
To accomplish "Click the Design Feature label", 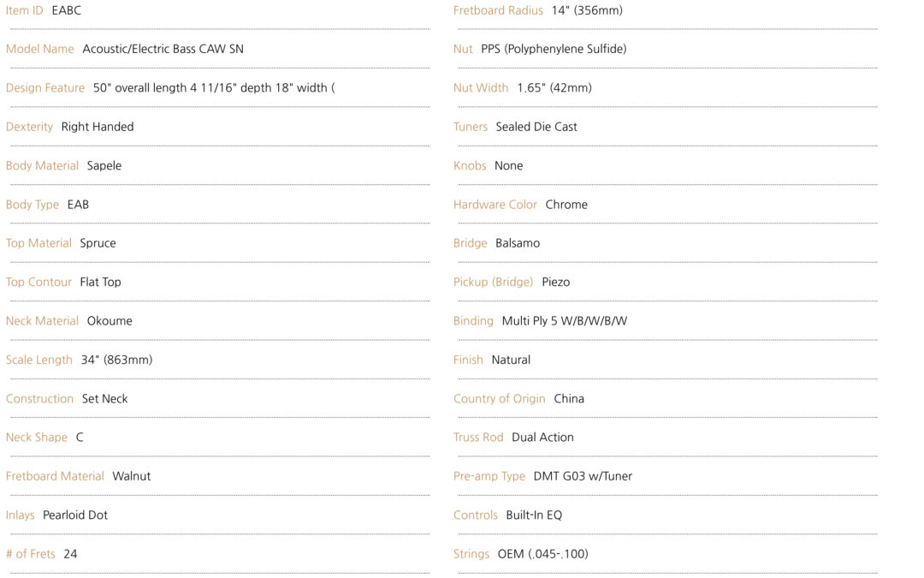I will tap(45, 88).
